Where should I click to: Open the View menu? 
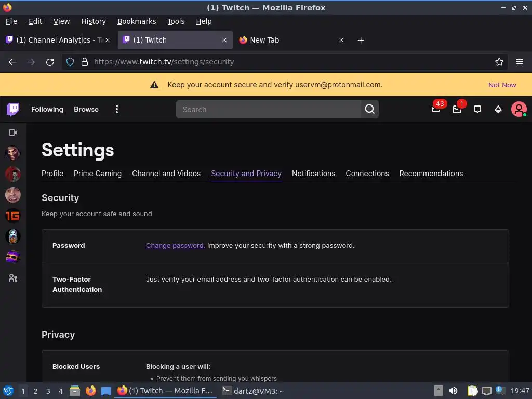coord(61,21)
